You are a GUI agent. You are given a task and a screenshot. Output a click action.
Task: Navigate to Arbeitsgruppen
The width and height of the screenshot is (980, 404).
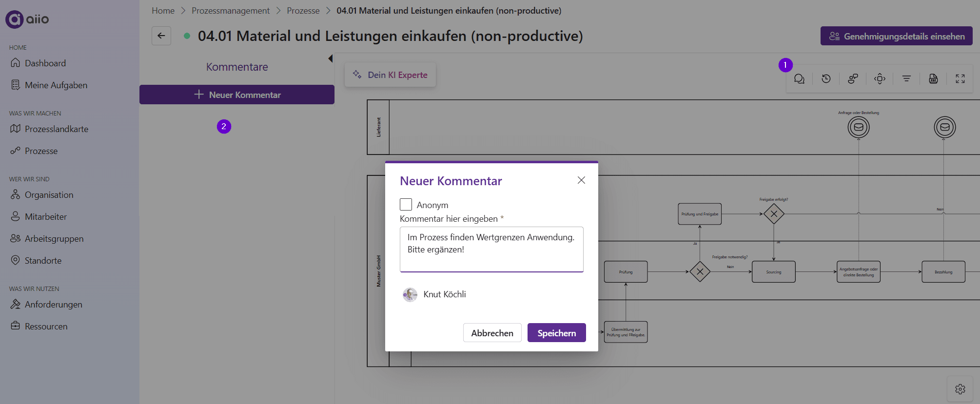pyautogui.click(x=54, y=239)
